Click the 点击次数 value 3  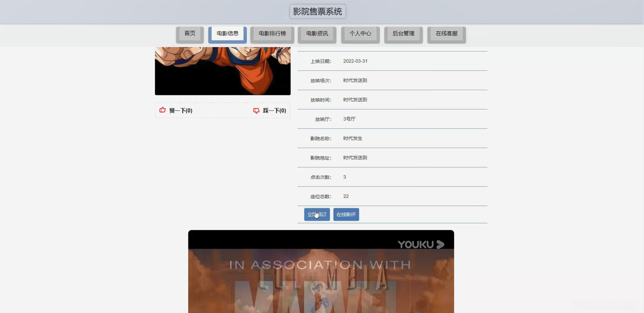coord(345,177)
